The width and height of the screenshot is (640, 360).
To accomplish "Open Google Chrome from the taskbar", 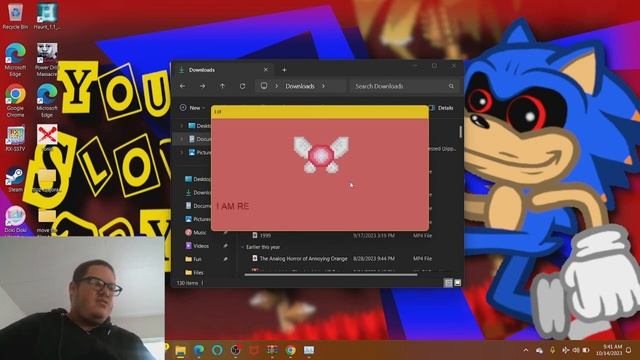I will pos(291,350).
